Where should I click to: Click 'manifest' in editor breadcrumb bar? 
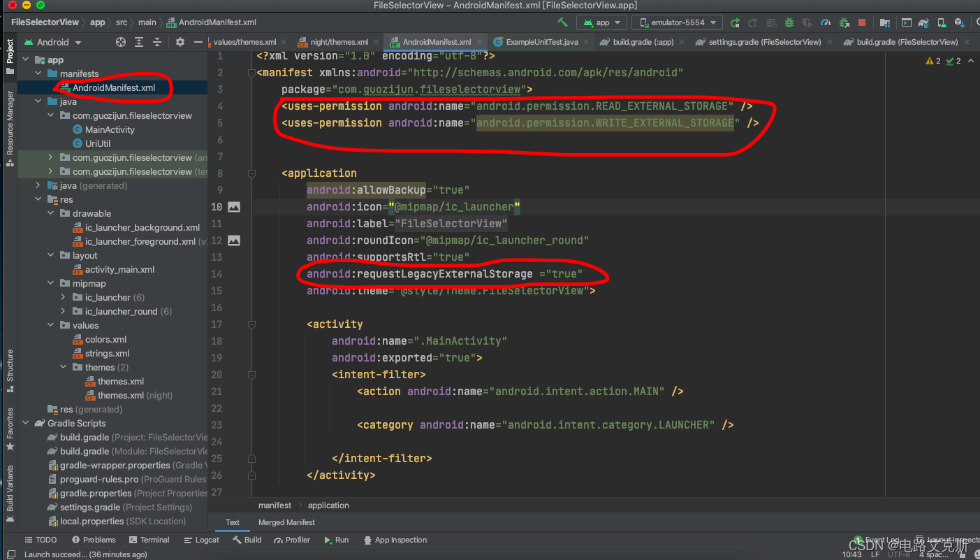click(275, 505)
